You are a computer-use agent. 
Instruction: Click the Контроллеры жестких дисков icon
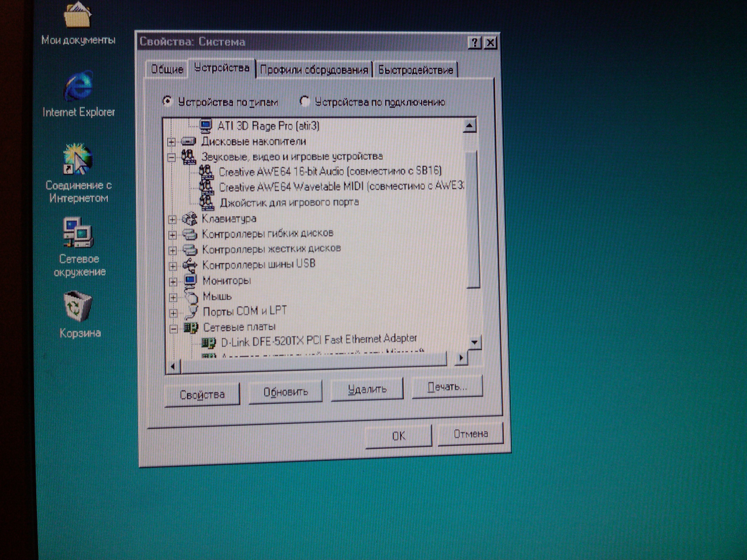click(190, 250)
